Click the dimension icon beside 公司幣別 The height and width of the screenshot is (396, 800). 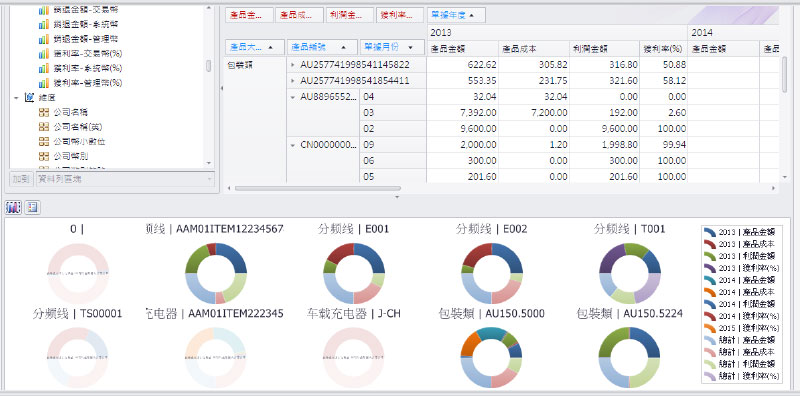44,156
